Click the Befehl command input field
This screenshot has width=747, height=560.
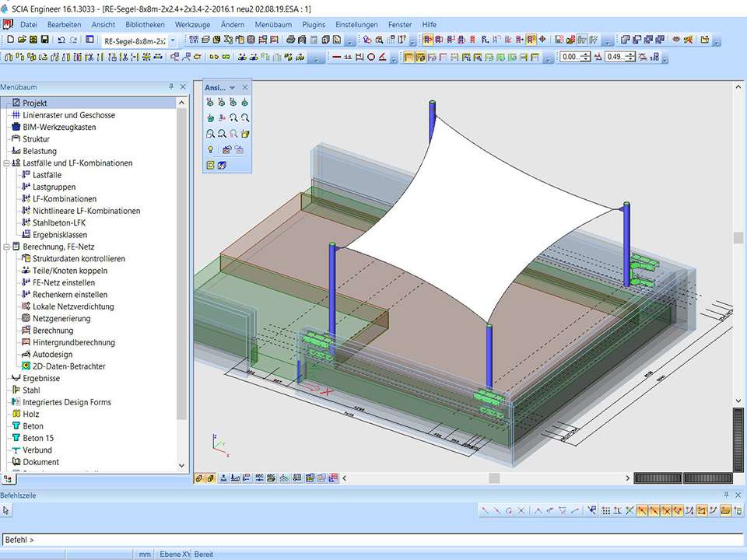(x=373, y=539)
